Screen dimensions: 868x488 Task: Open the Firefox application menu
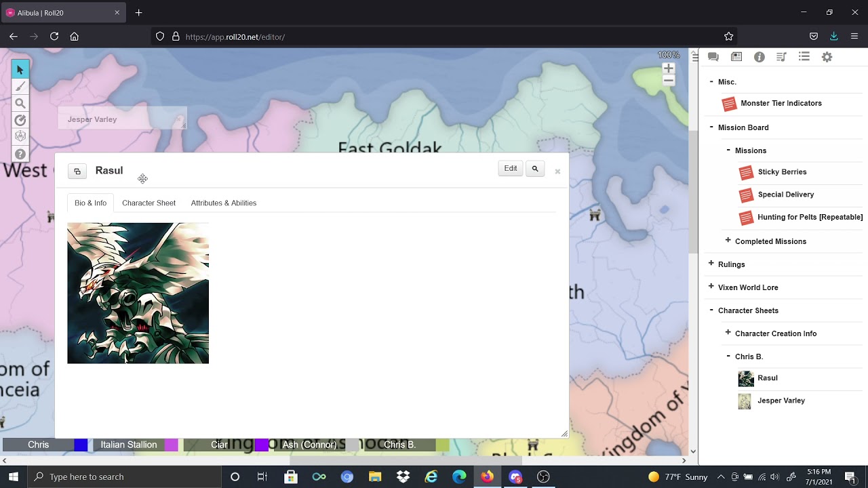click(854, 37)
